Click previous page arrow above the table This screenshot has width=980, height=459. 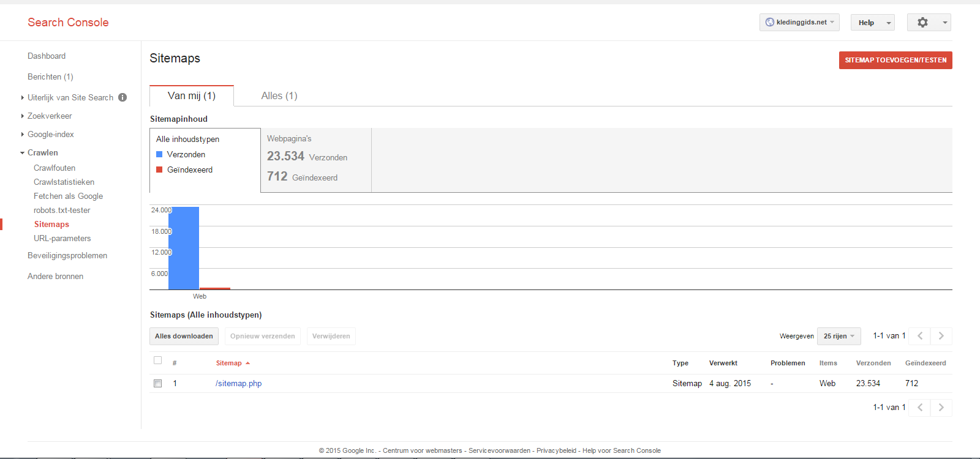tap(920, 336)
